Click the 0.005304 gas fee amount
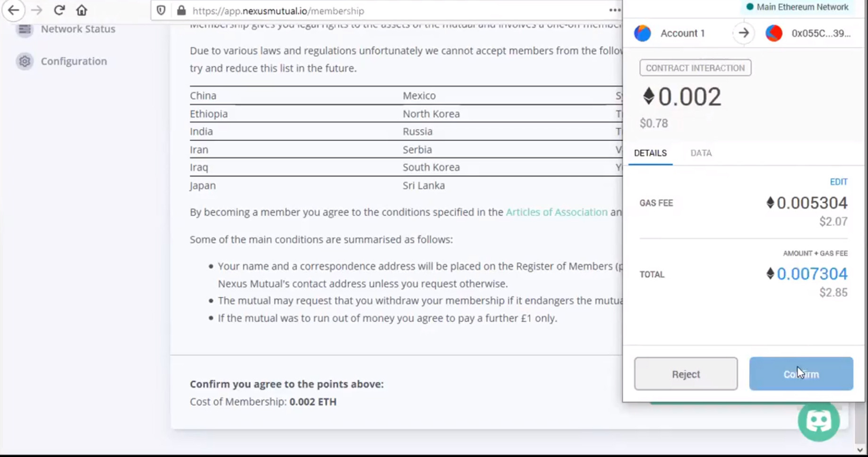The width and height of the screenshot is (868, 457). point(807,203)
